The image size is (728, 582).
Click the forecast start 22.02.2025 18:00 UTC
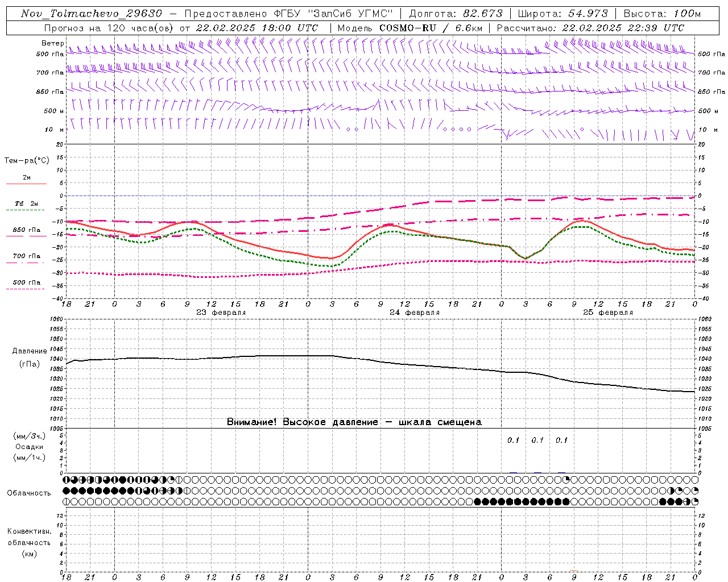pyautogui.click(x=257, y=28)
